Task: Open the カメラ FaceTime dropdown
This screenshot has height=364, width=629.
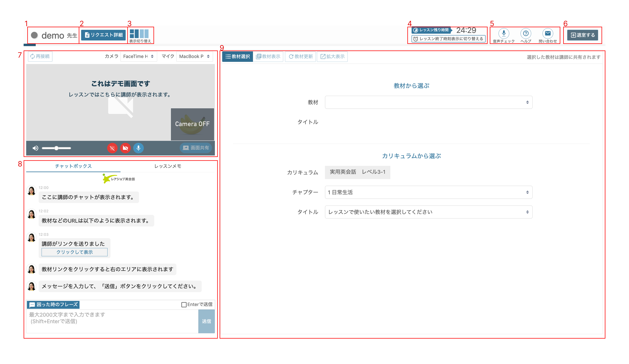Action: [x=139, y=56]
